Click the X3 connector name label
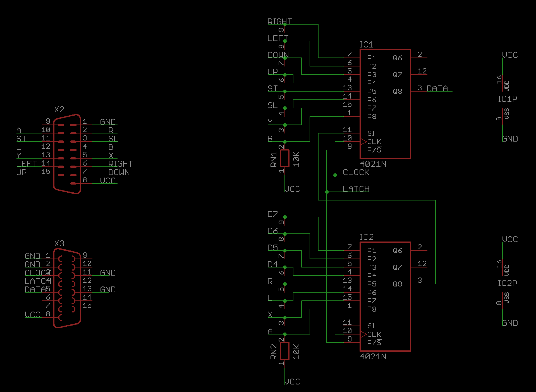Screen dimensions: 536x392 pyautogui.click(x=59, y=243)
